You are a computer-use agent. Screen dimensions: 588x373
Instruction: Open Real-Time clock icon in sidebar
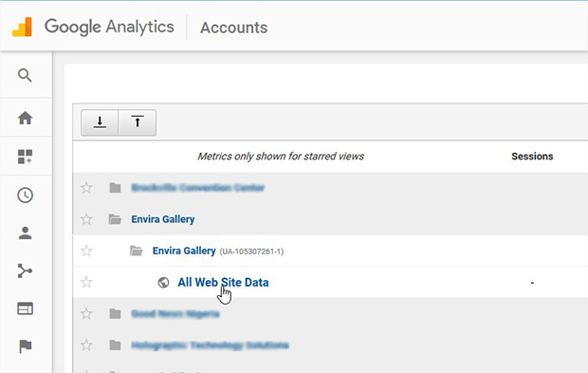click(25, 196)
